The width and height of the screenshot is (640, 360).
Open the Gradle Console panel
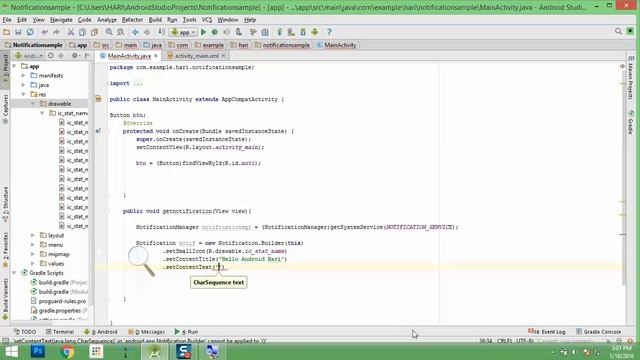(x=598, y=332)
